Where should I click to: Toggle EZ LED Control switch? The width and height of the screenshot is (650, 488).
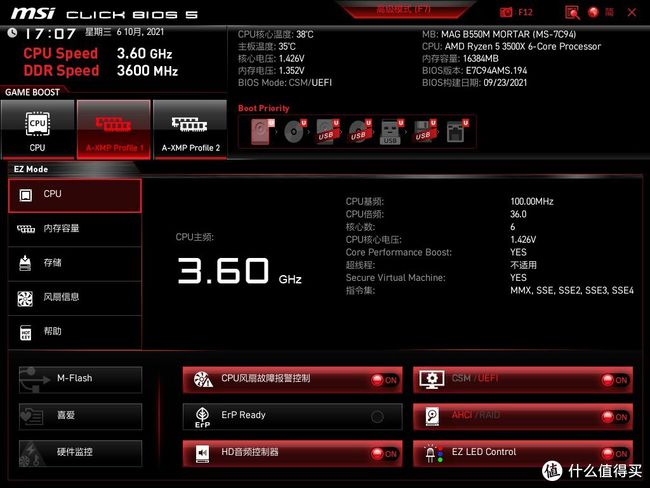coord(523,453)
